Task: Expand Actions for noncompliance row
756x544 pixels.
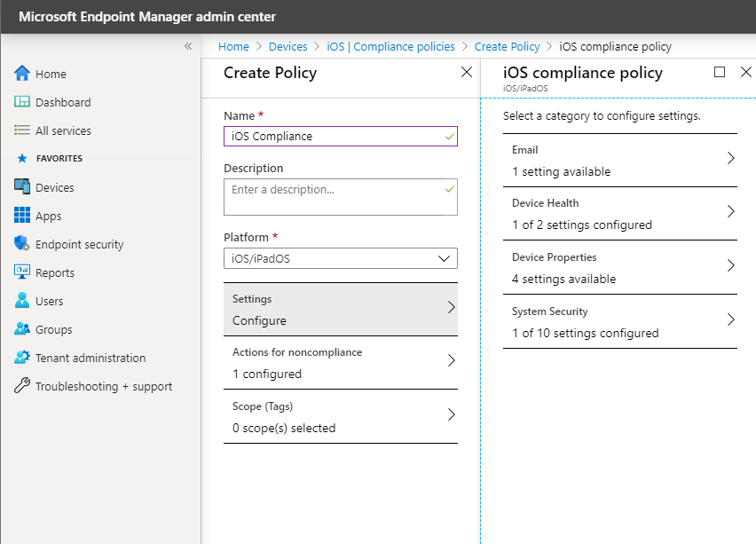Action: [341, 363]
